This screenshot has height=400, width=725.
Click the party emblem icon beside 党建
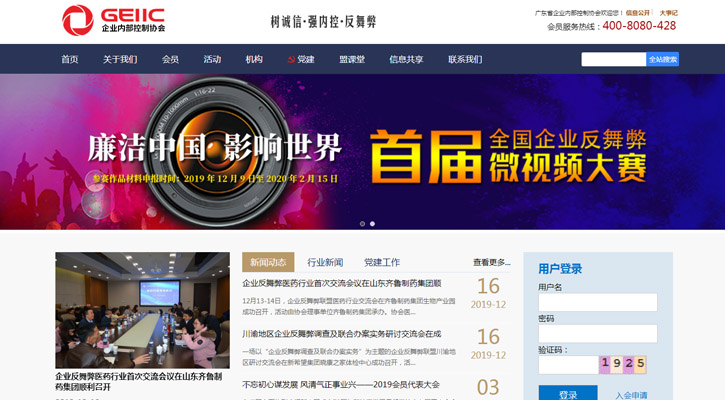(x=291, y=60)
